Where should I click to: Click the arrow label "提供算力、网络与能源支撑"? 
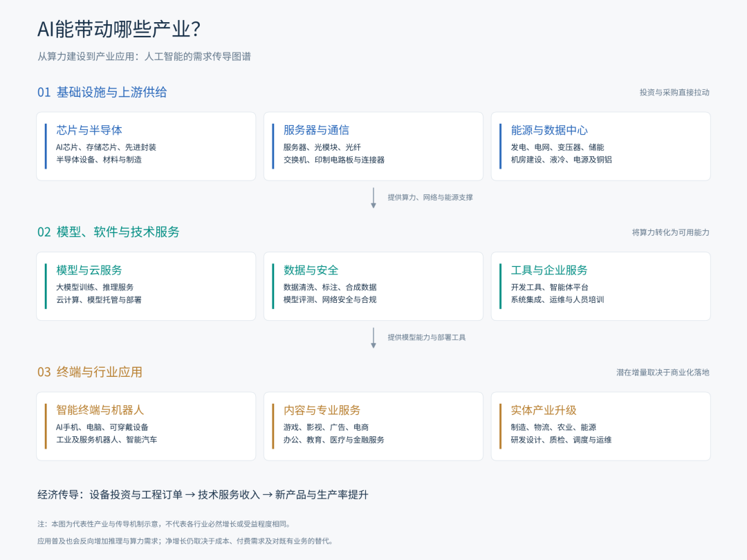[x=430, y=198]
